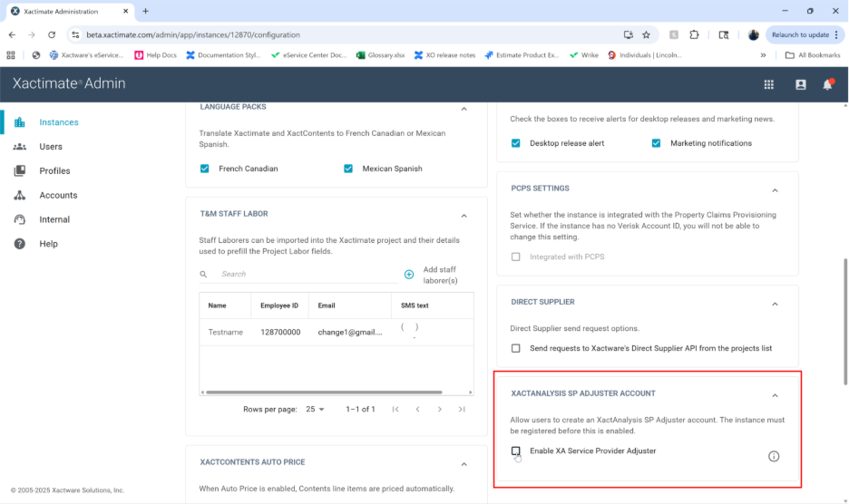Image resolution: width=849 pixels, height=504 pixels.
Task: Click the staff laborer search magnifier icon
Action: pyautogui.click(x=203, y=275)
